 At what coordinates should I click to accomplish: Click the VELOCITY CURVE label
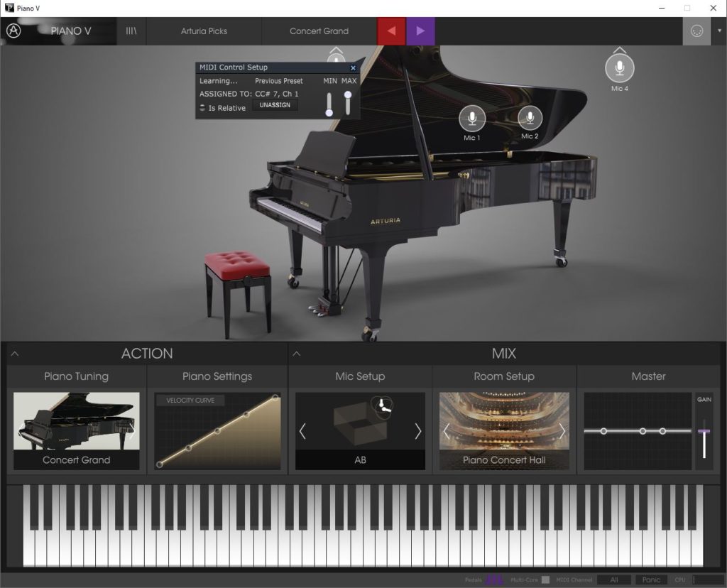[x=190, y=401]
